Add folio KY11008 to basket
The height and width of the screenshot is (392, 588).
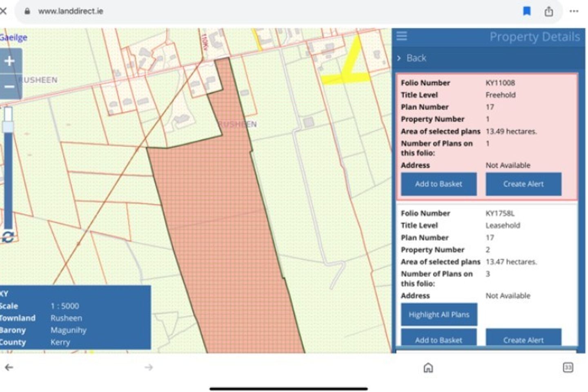[x=439, y=184]
